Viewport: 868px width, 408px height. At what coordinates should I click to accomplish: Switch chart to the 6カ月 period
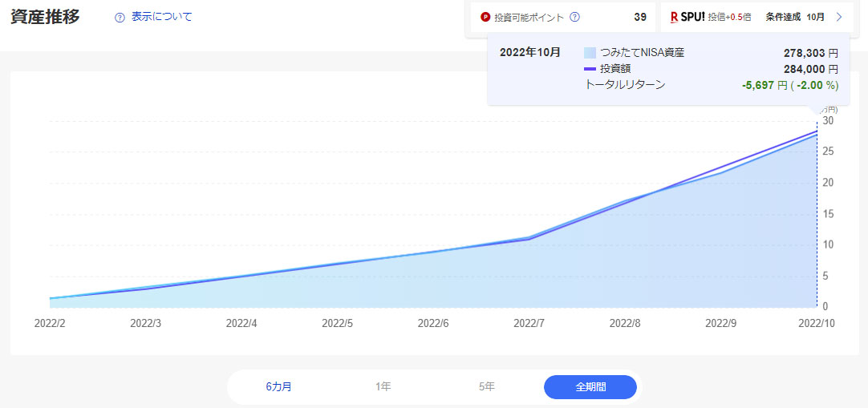coord(278,386)
